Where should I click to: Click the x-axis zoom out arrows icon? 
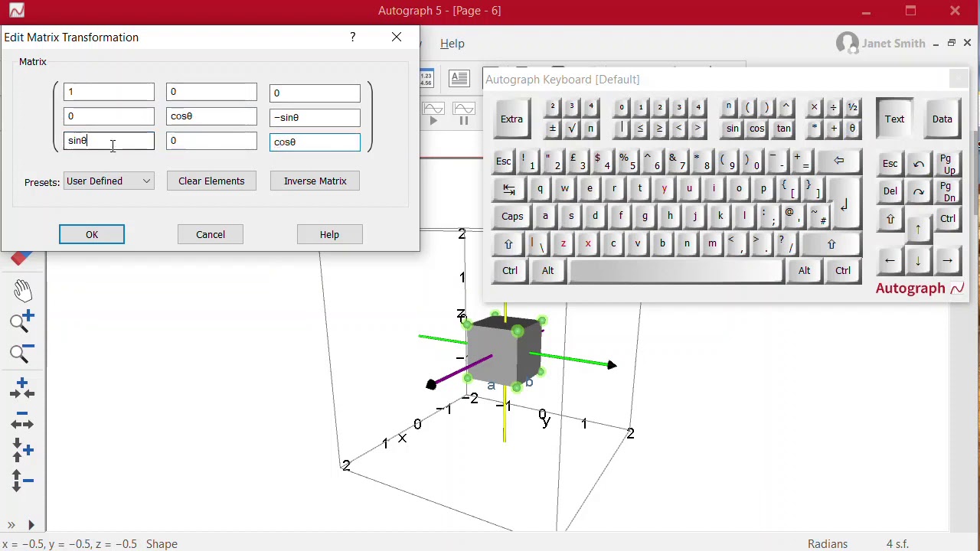point(21,419)
